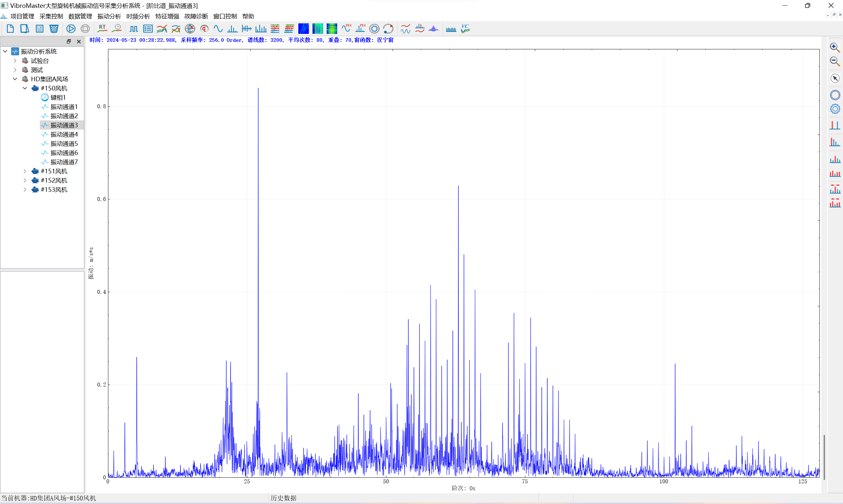Expand the 试验台 tree node
Viewport: 843px width, 504px height.
15,61
